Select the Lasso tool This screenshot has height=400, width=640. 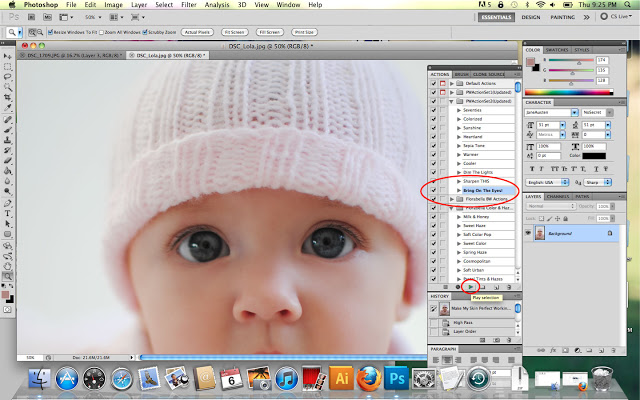[7, 77]
